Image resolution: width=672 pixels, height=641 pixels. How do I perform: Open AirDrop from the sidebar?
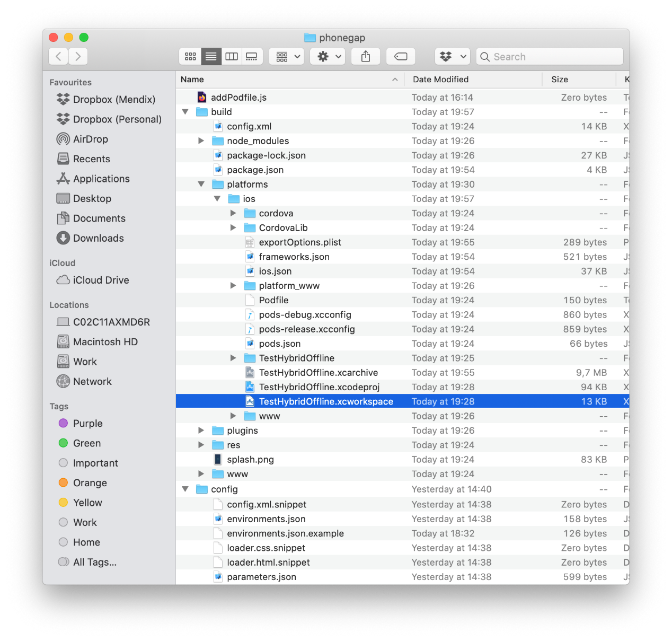[82, 139]
